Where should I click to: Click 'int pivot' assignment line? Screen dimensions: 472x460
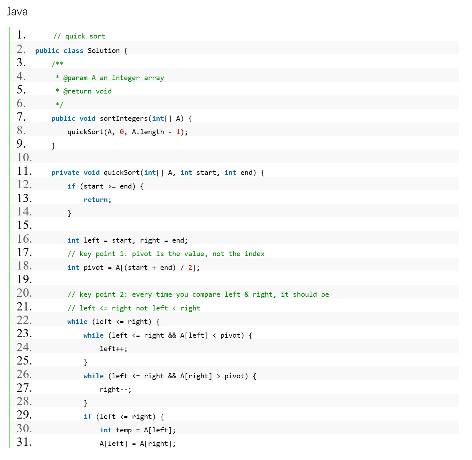pos(133,267)
